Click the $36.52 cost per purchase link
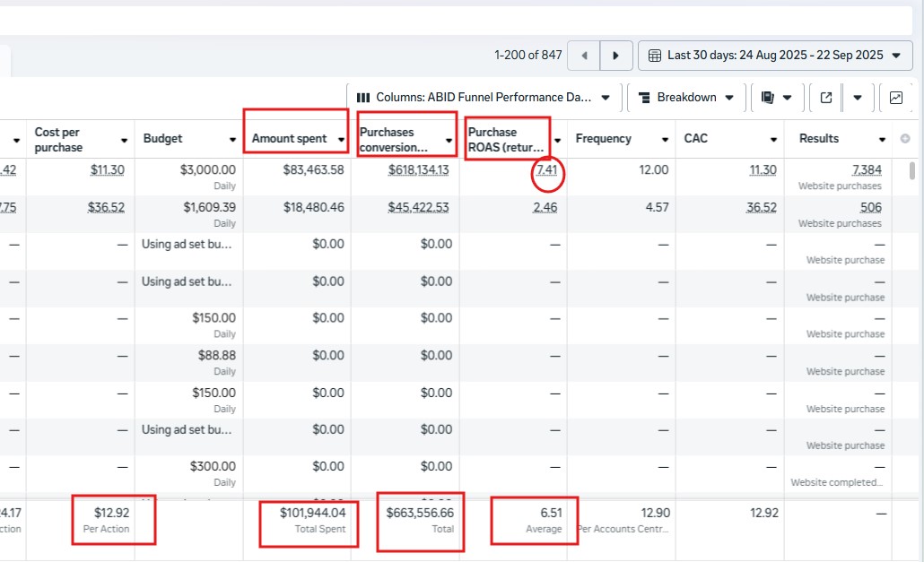Viewport: 924px width, 562px height. 106,207
